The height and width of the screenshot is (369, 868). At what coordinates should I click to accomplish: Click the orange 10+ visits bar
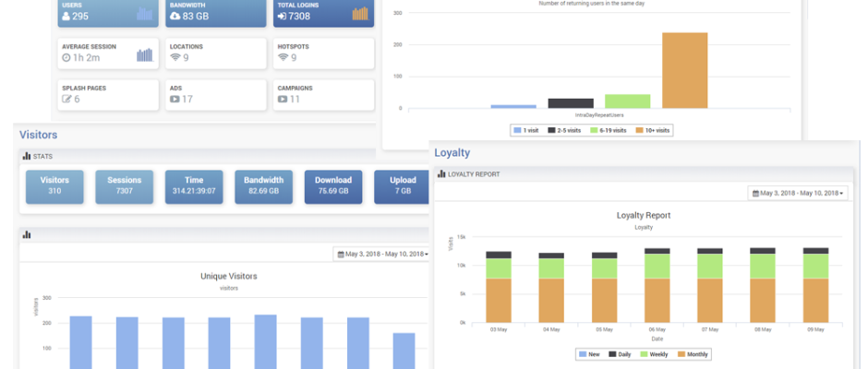click(685, 70)
